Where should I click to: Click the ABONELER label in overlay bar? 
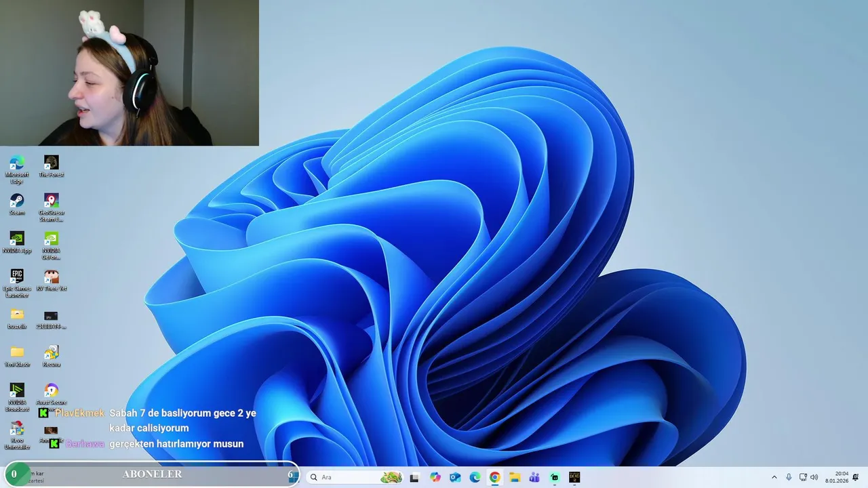point(152,474)
